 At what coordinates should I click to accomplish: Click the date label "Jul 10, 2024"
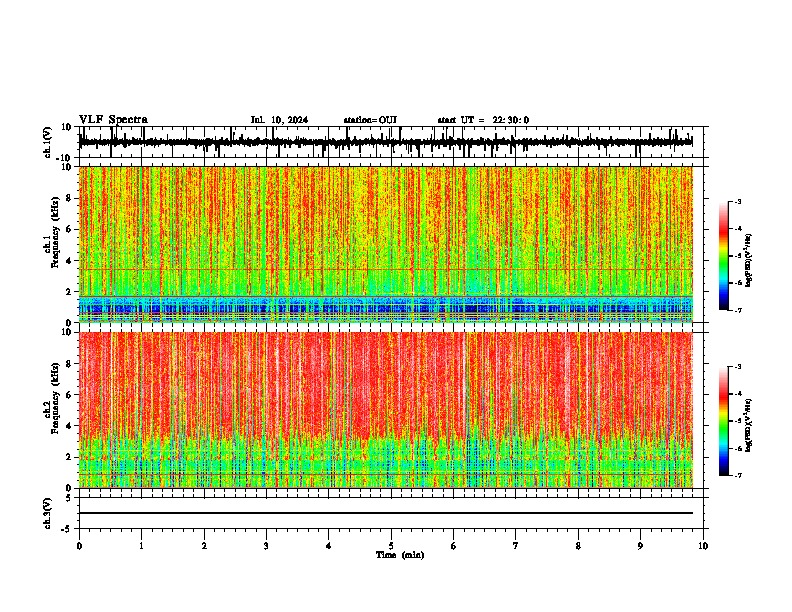click(x=279, y=120)
